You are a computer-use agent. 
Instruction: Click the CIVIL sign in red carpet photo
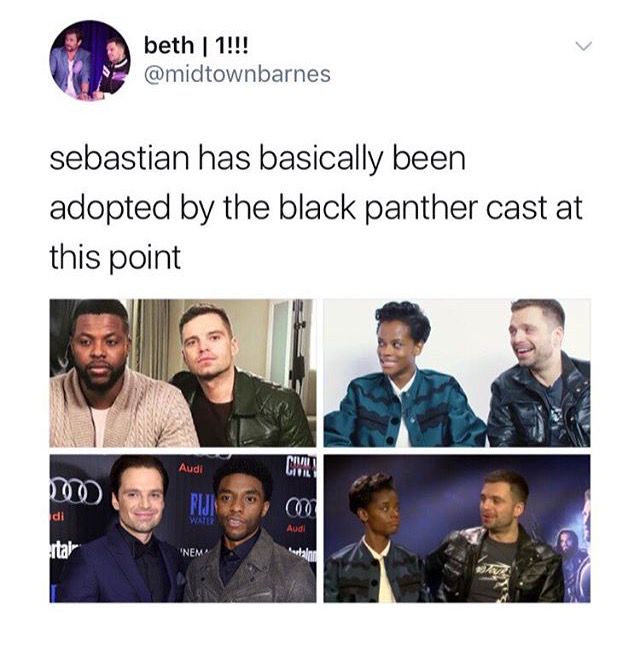click(301, 466)
